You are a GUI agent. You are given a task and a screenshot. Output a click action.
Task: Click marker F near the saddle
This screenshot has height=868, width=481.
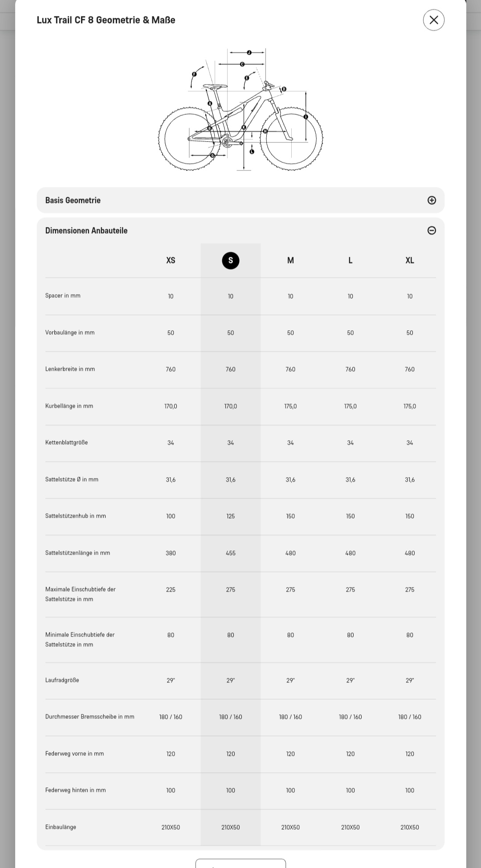(x=194, y=74)
